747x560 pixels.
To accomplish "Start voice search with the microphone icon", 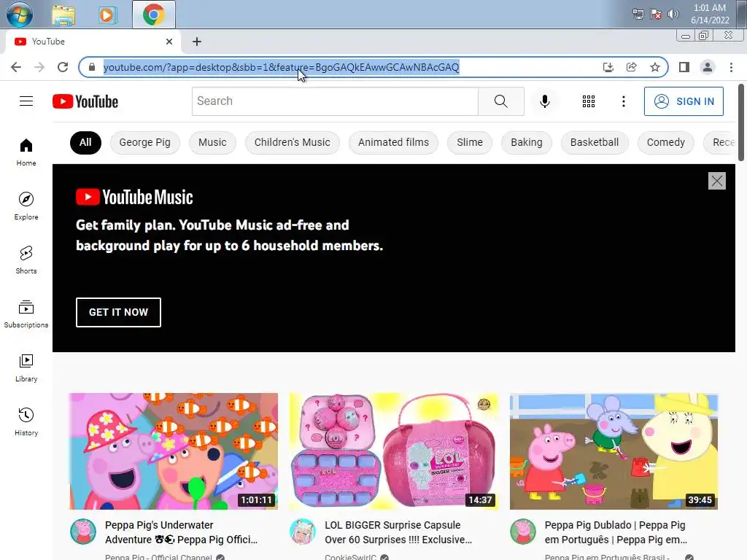I will coord(544,101).
